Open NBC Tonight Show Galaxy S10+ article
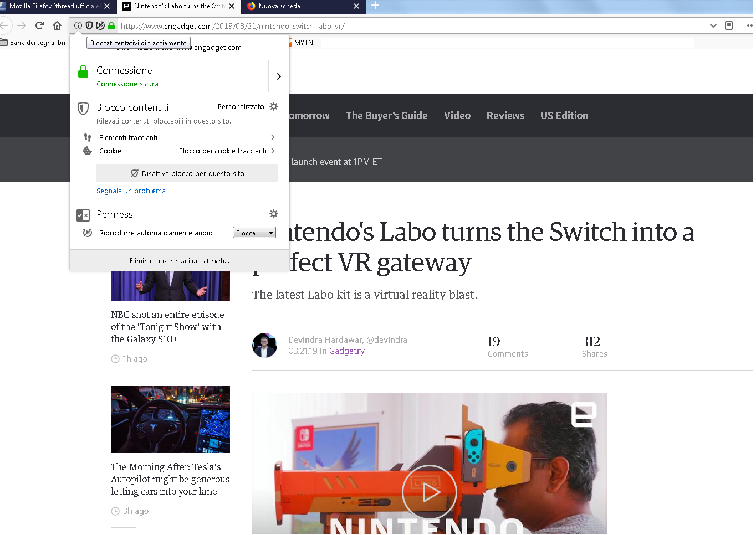 click(167, 327)
